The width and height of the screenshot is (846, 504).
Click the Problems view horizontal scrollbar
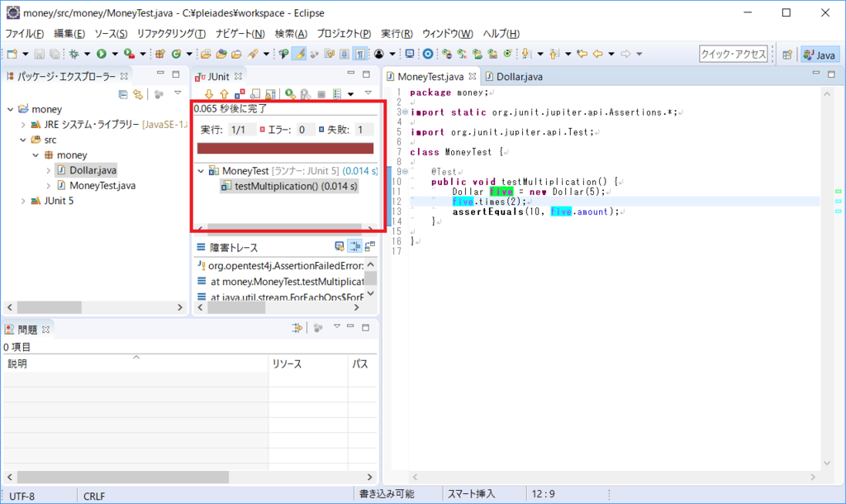(x=189, y=477)
